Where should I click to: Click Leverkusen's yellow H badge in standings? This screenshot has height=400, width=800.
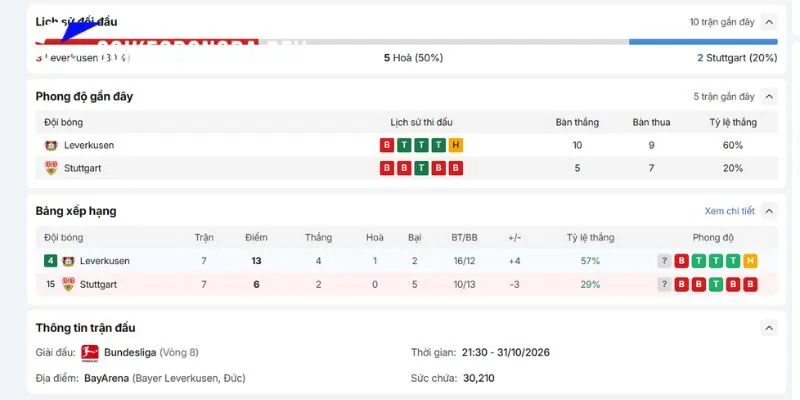[x=750, y=261]
